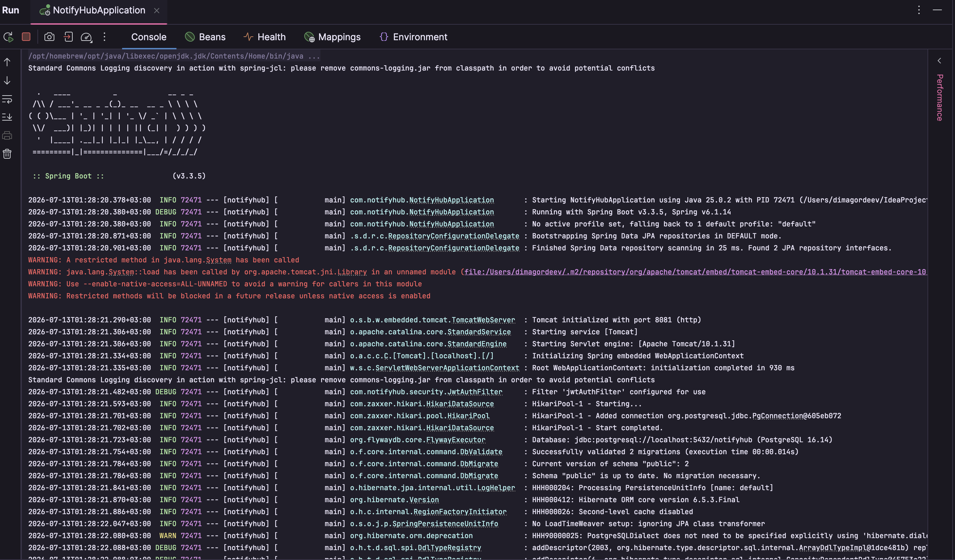Screen dimensions: 955x560
Task: Toggle soft-wrap in console output
Action: (x=7, y=99)
